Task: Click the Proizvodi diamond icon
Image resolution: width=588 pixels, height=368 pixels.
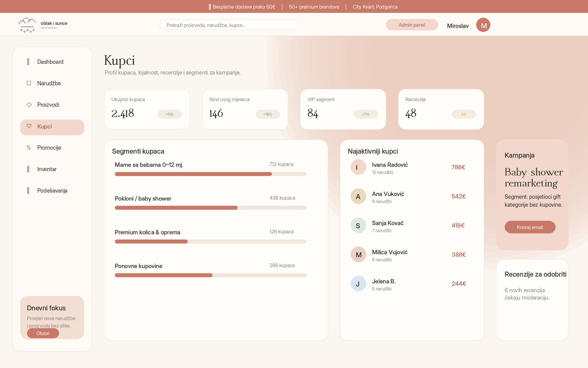Action: [x=29, y=105]
